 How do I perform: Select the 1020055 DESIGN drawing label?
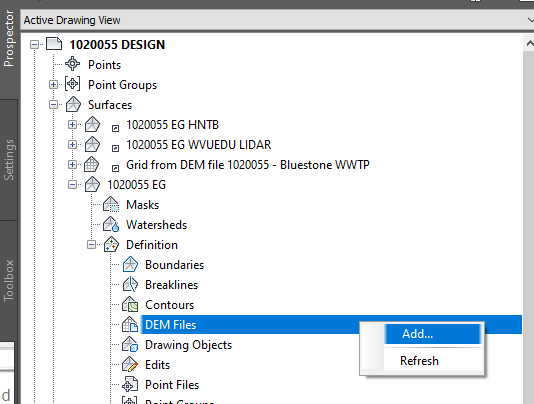coord(117,45)
